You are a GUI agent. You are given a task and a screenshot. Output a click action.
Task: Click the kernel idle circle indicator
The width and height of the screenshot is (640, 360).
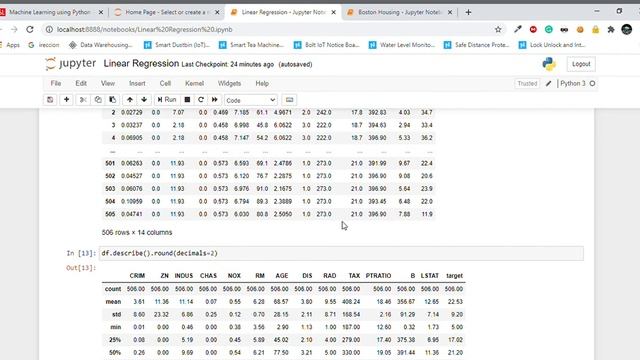(x=592, y=83)
